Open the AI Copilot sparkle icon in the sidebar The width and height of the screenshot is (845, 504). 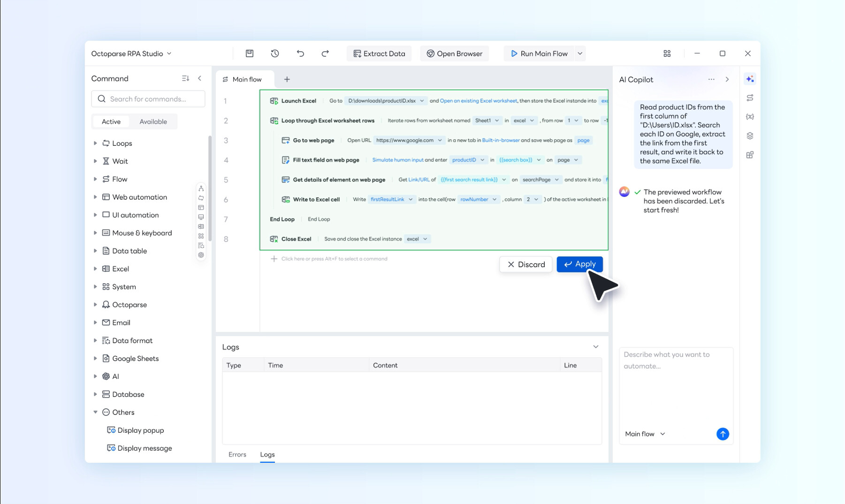[x=750, y=79]
